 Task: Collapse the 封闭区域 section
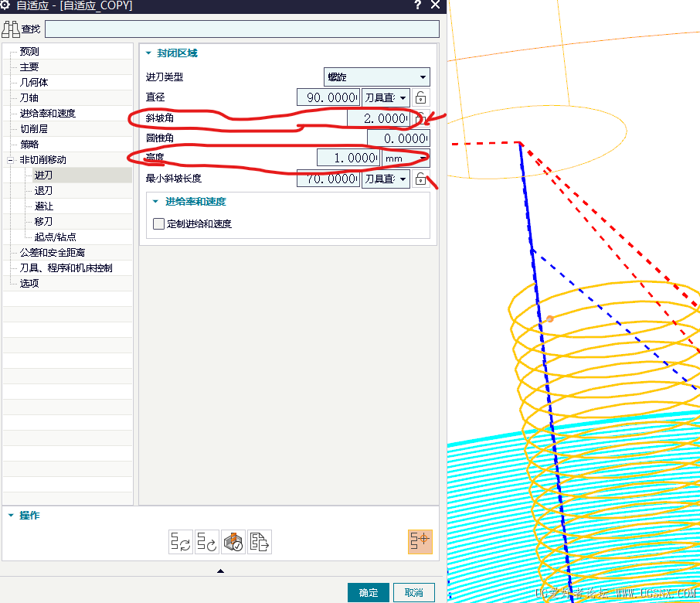(148, 53)
